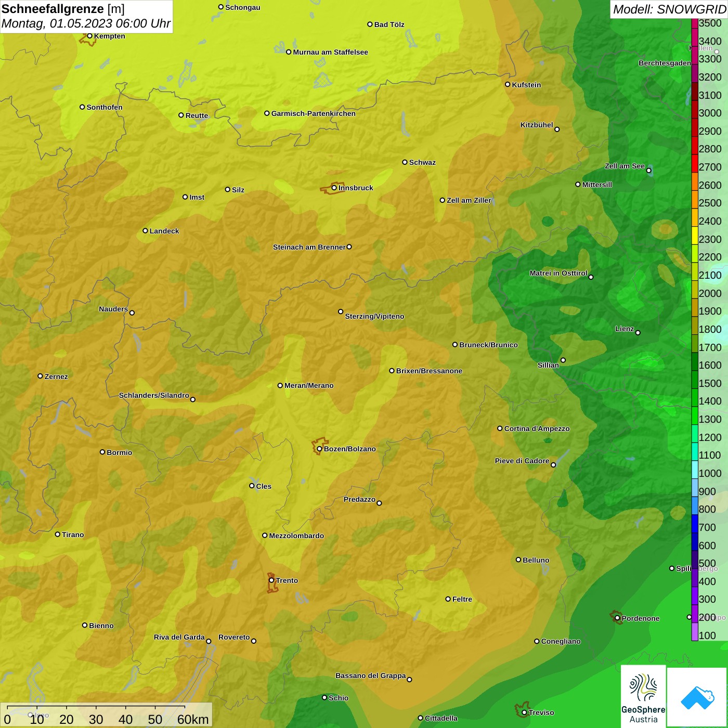728x728 pixels.
Task: Click the 'Matrei in Osttirol' label
Action: (558, 273)
